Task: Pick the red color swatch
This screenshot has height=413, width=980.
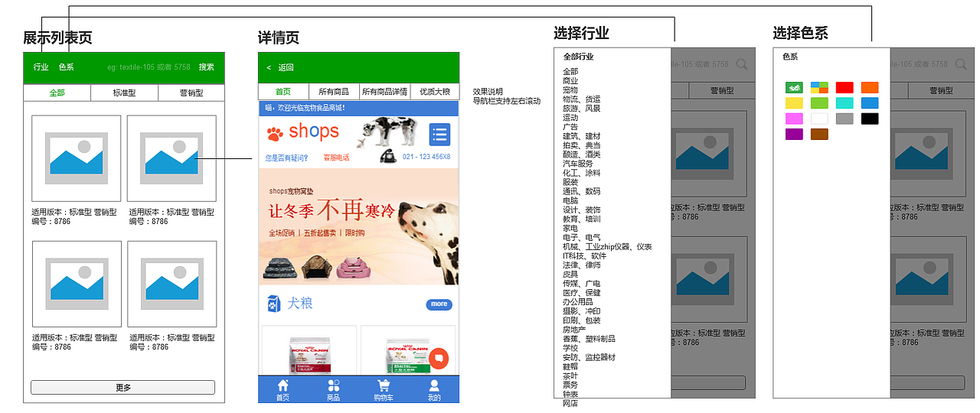Action: [844, 88]
